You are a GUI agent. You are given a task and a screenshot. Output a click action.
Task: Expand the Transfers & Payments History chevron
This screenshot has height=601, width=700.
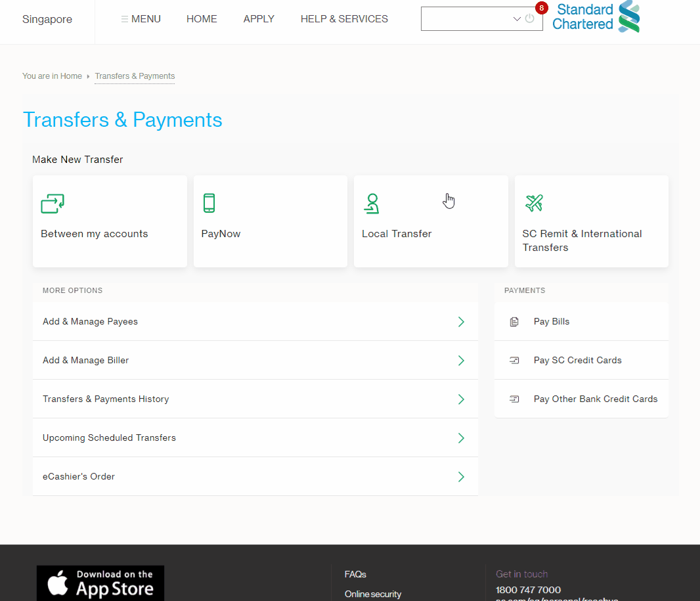pos(461,399)
